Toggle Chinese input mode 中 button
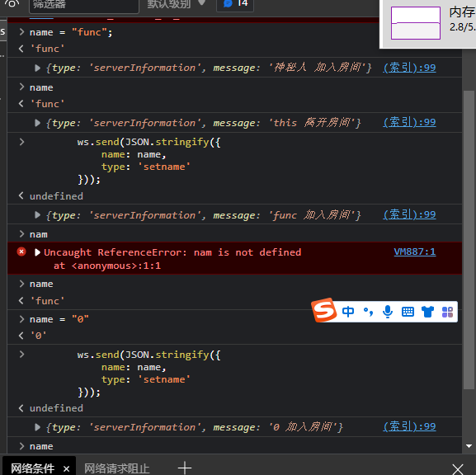 [348, 312]
